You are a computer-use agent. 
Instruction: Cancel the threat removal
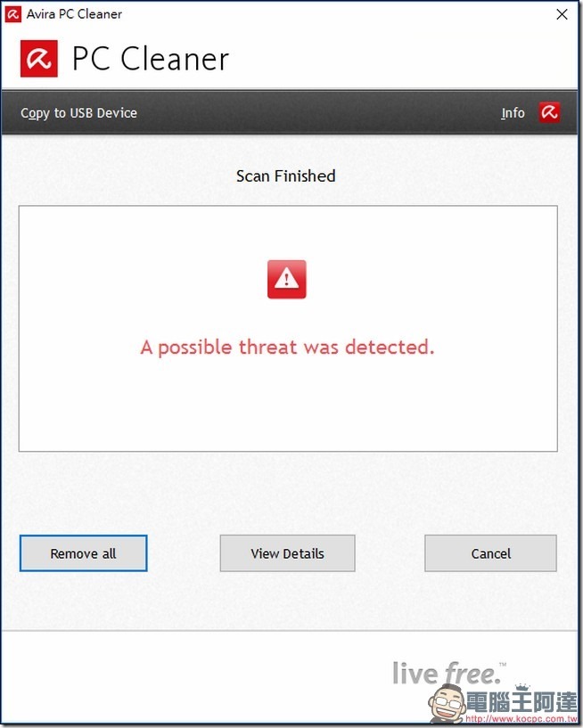point(490,553)
